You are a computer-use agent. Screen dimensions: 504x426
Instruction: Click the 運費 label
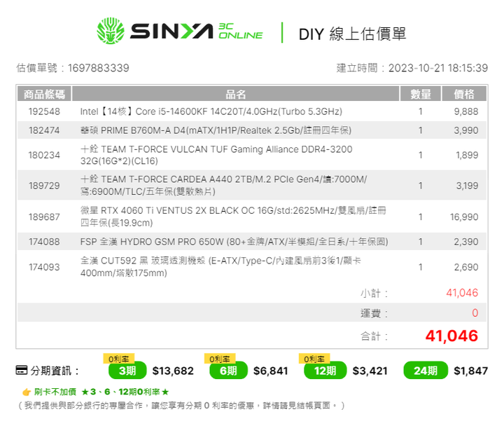tap(374, 313)
